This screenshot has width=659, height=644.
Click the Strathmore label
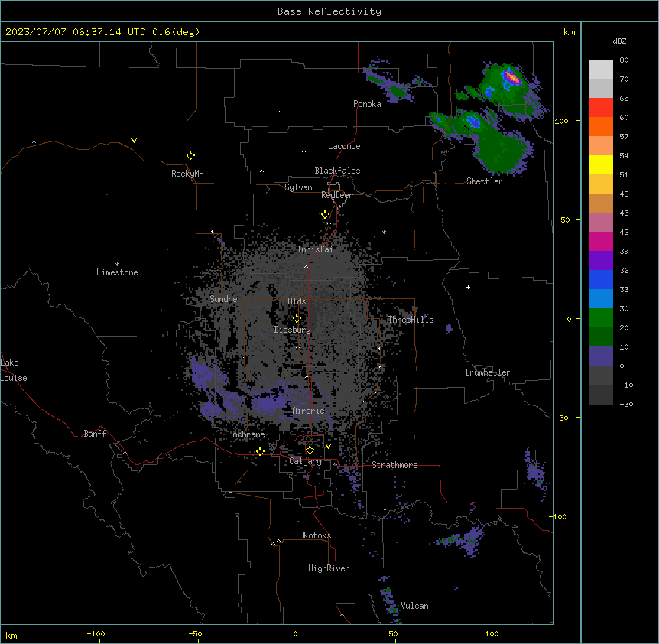click(x=394, y=465)
